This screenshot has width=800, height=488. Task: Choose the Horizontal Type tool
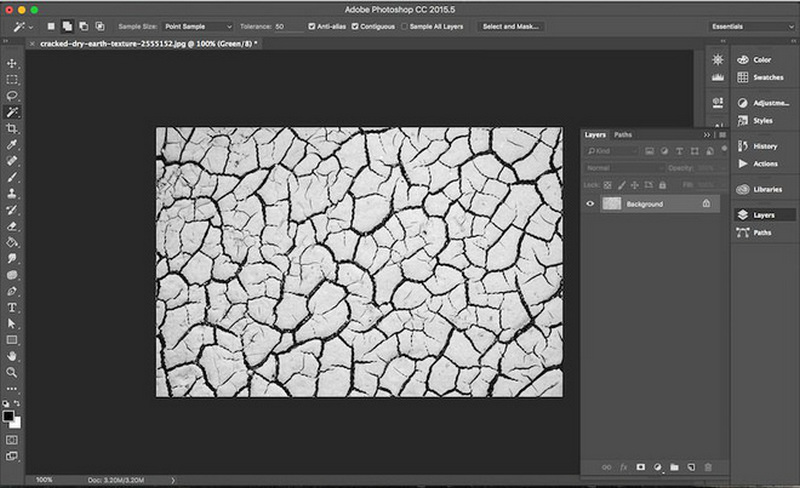(x=12, y=307)
